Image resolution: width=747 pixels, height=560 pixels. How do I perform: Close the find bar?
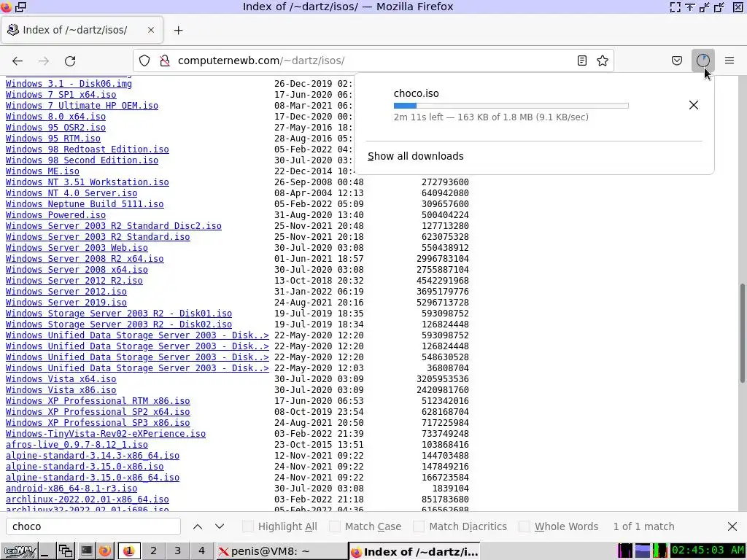pos(732,526)
